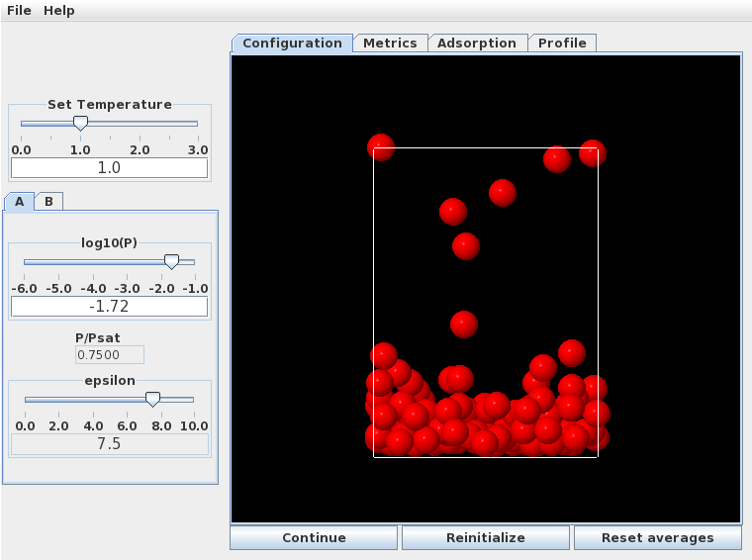The height and width of the screenshot is (560, 752).
Task: Click the 3.0 tick label on temperature slider
Action: pyautogui.click(x=198, y=150)
